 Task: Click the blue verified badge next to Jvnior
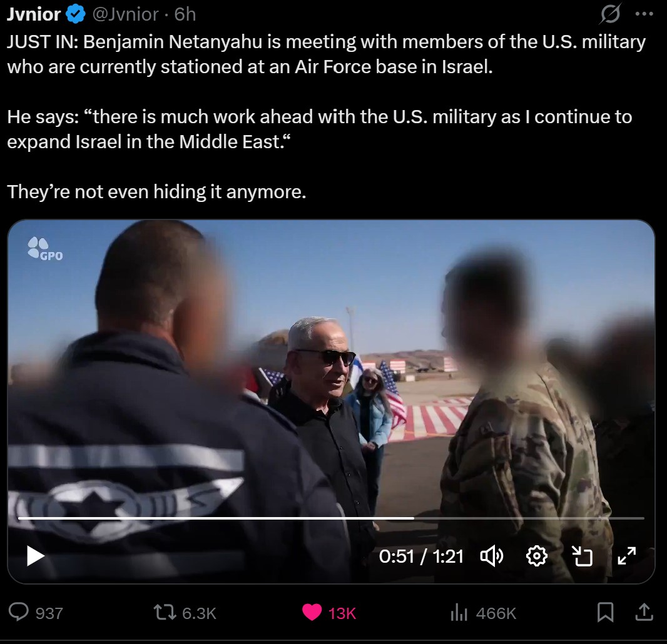(76, 15)
